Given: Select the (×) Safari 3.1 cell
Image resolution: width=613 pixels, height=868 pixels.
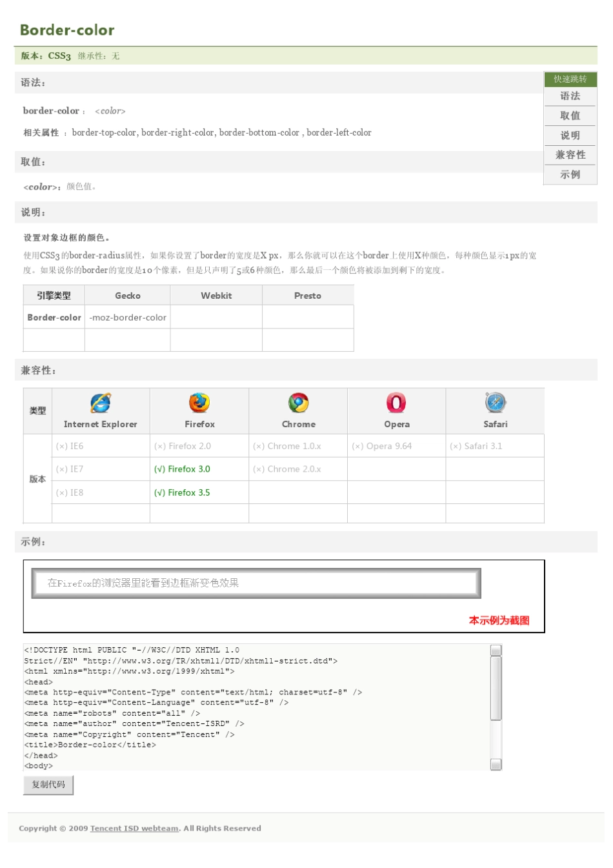Looking at the screenshot, I should 495,446.
